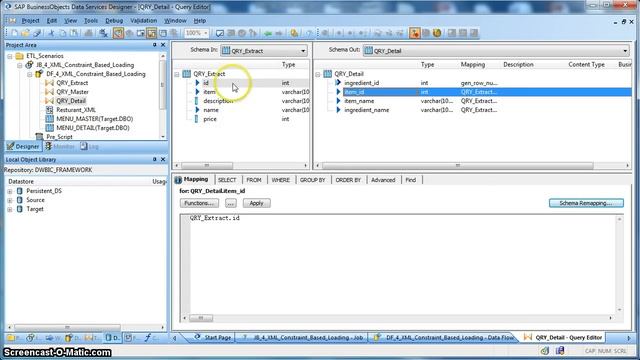The height and width of the screenshot is (360, 640).
Task: Collapse QRY_Detail in Schema Out tree
Action: point(318,74)
